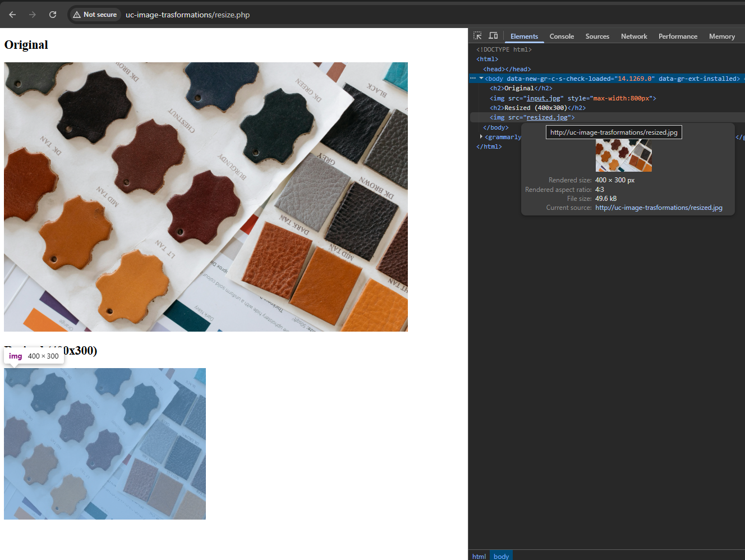Open the Network tab
745x560 pixels.
pos(634,36)
